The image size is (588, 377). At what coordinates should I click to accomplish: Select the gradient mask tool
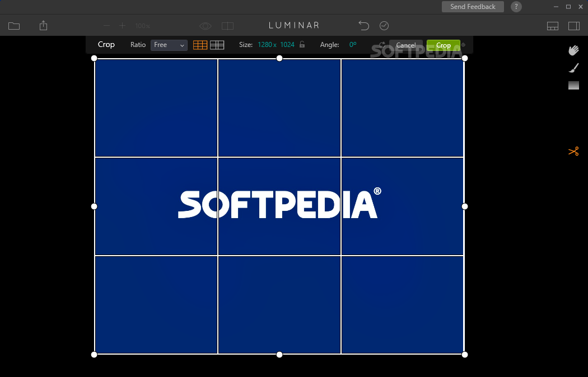coord(574,86)
